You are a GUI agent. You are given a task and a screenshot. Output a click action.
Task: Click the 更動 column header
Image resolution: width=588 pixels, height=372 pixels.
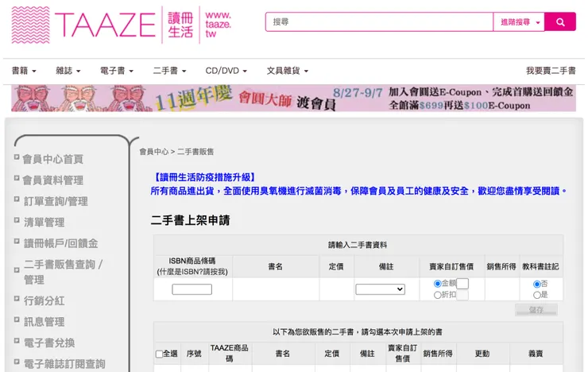point(482,353)
